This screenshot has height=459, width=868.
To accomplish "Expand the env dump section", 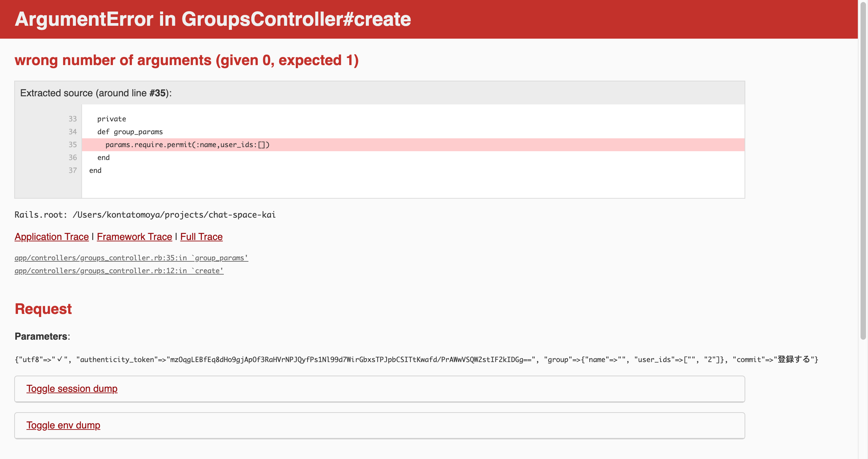I will pos(63,425).
